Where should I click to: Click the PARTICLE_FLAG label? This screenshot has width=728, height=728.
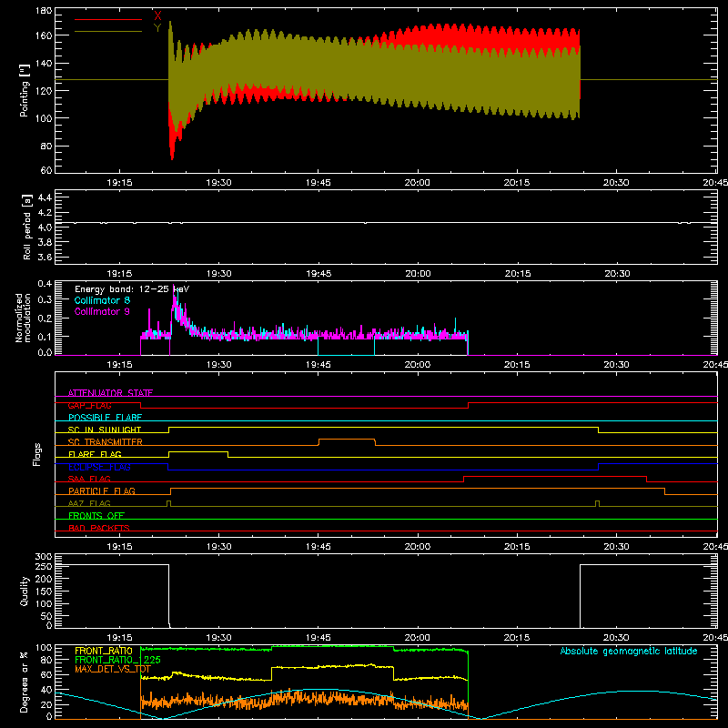[102, 490]
